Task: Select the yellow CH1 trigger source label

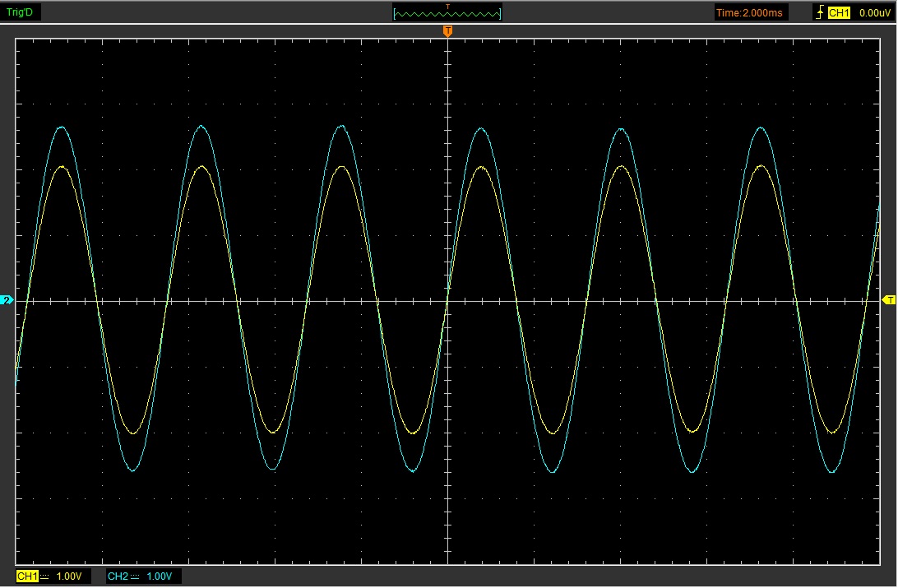Action: coord(839,12)
